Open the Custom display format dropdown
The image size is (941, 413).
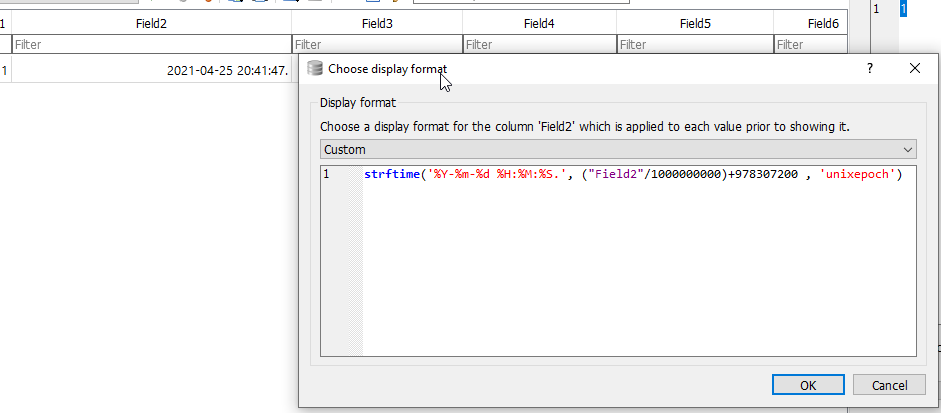click(x=618, y=149)
